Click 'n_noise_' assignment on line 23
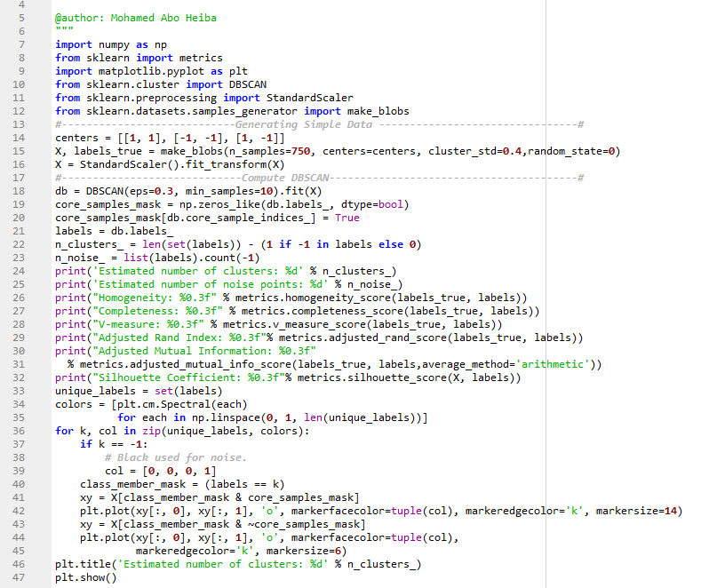The height and width of the screenshot is (588, 709). pyautogui.click(x=80, y=258)
